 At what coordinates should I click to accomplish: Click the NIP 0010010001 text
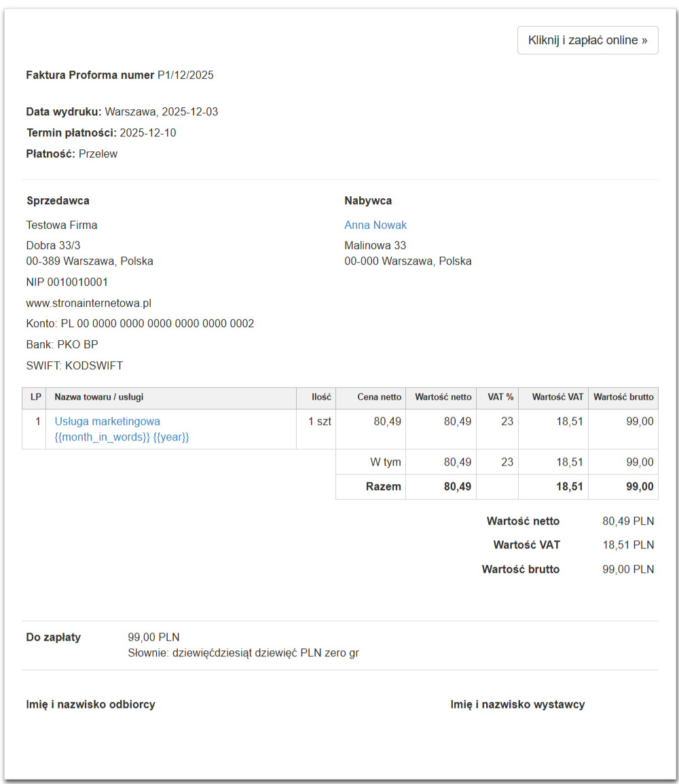click(x=67, y=282)
